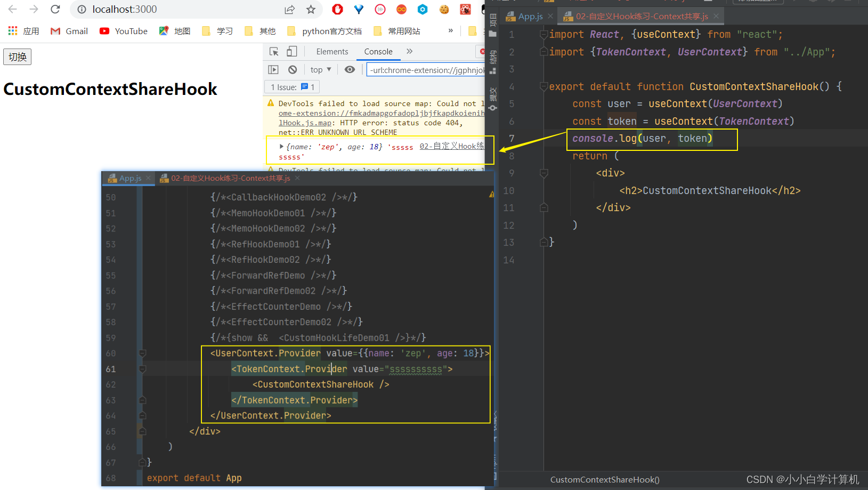The height and width of the screenshot is (490, 868).
Task: Open the 地图 maps bookmark
Action: tap(175, 31)
